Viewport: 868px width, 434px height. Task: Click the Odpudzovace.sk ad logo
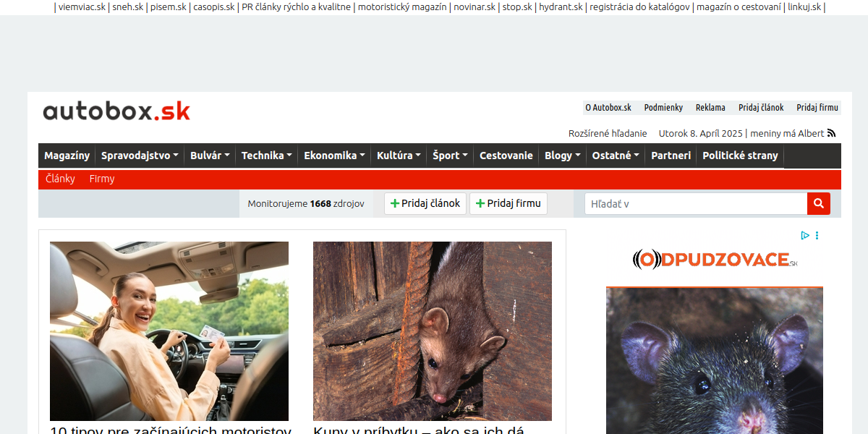click(715, 260)
